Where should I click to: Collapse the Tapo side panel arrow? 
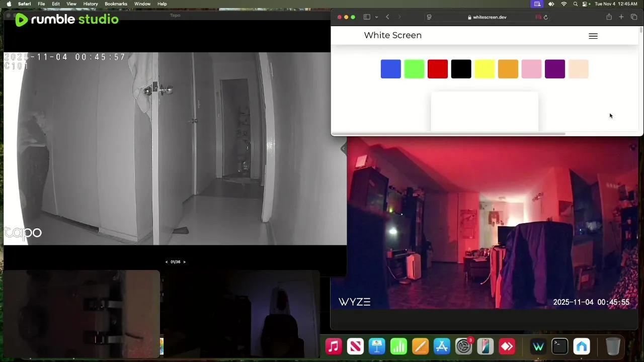coord(343,148)
